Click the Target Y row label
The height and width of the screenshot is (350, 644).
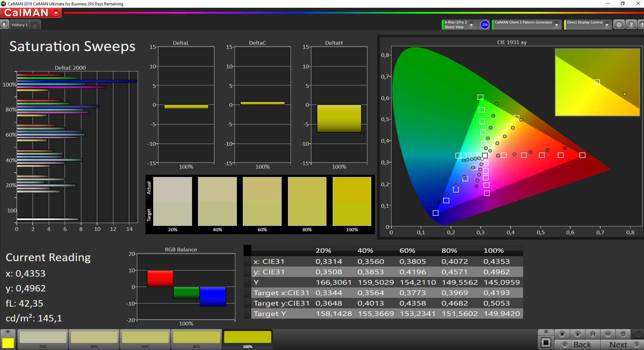coord(270,314)
